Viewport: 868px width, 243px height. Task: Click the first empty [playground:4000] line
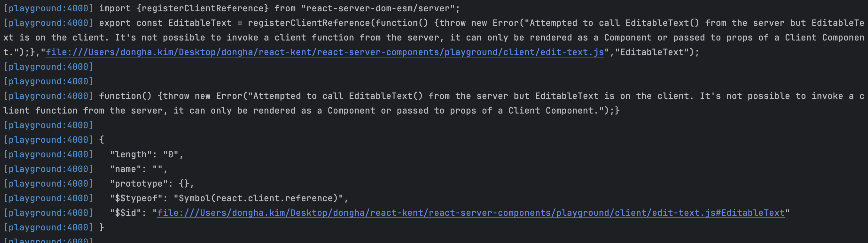pos(48,67)
